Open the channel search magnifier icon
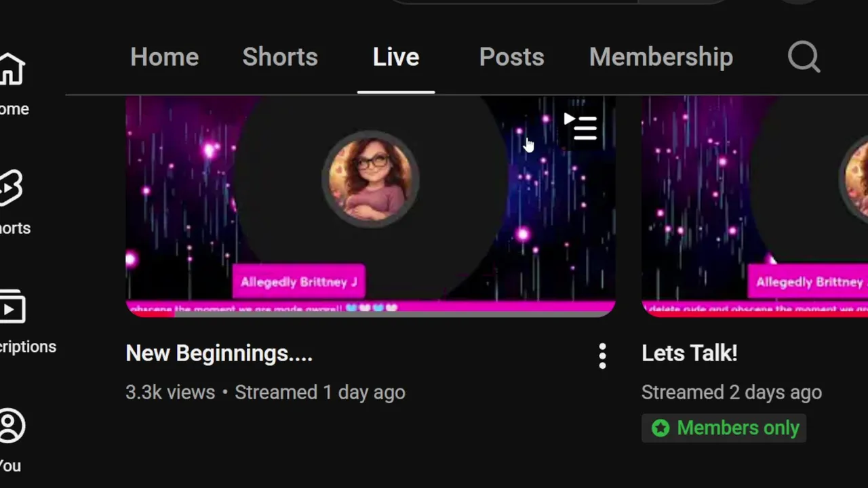This screenshot has width=868, height=488. [804, 57]
